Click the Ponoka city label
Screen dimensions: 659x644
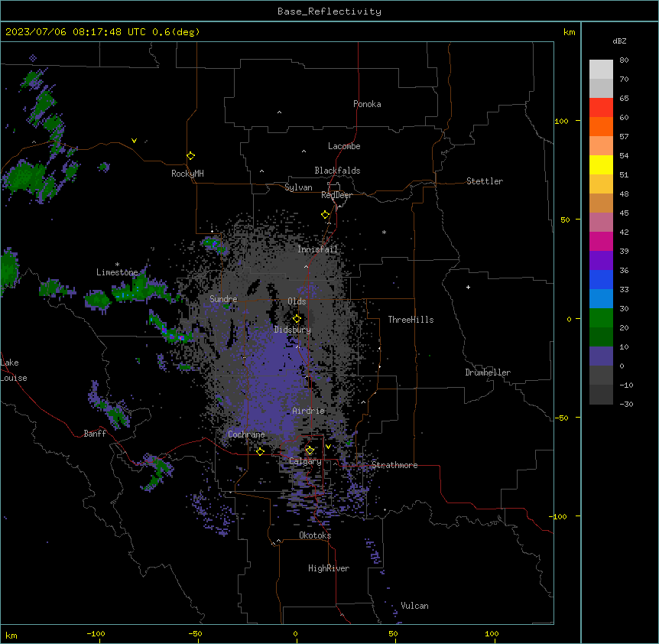(x=367, y=104)
